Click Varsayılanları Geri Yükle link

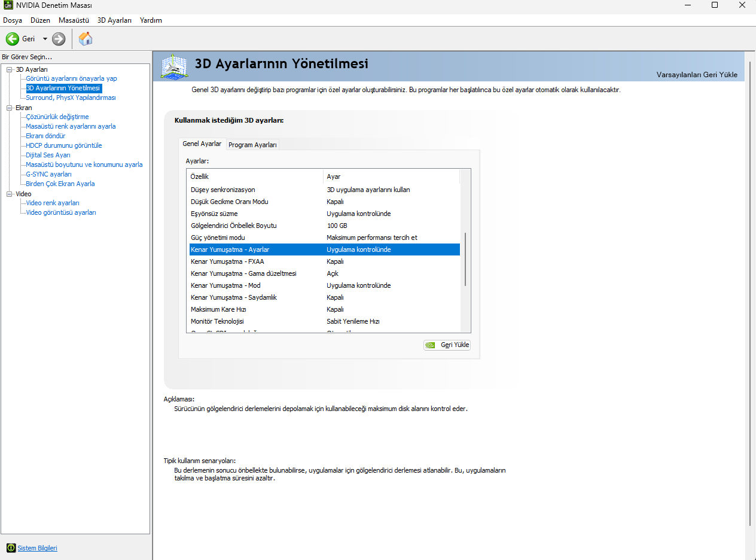(x=697, y=75)
